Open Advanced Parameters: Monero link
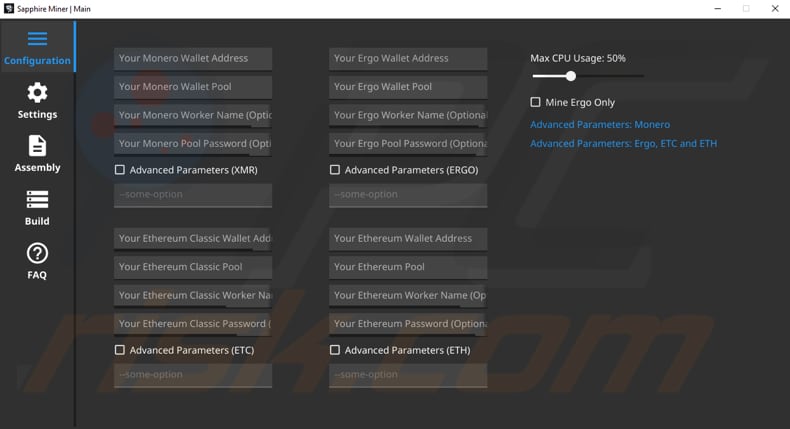The image size is (790, 429). tap(600, 125)
